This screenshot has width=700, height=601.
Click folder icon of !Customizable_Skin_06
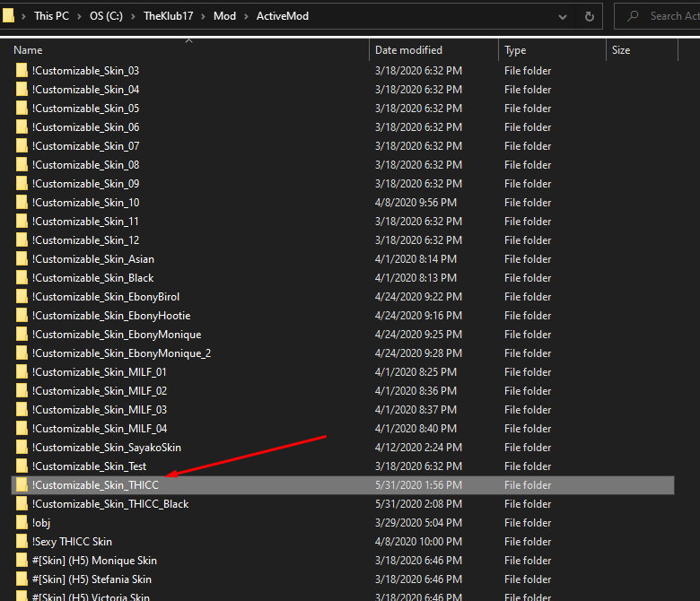22,127
